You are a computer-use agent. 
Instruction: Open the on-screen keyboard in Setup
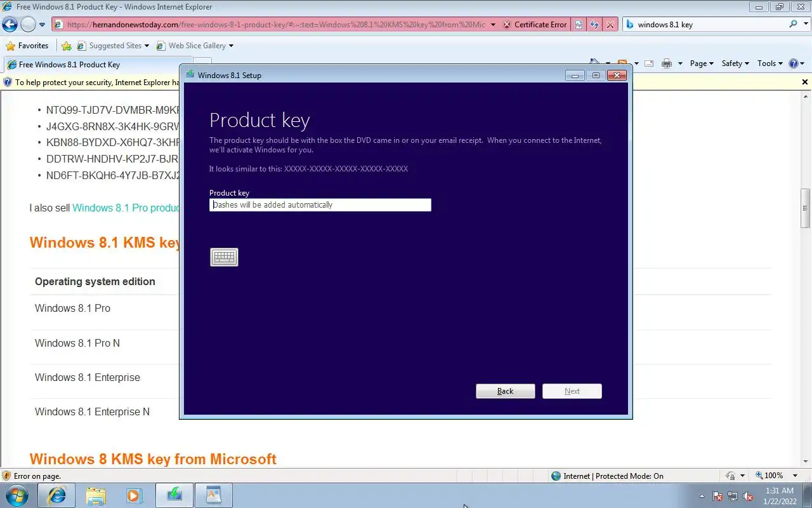224,257
